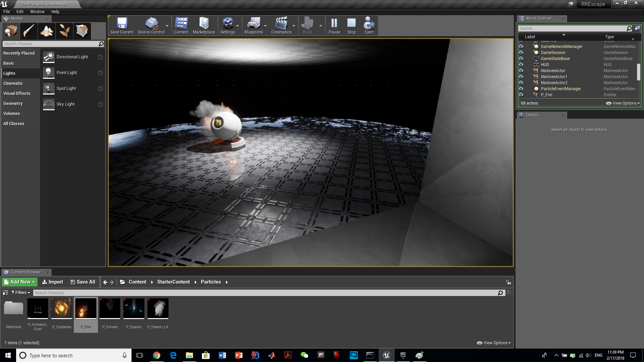Viewport: 644px width, 362px height.
Task: Select the Paint mode brush icon
Action: 29,31
